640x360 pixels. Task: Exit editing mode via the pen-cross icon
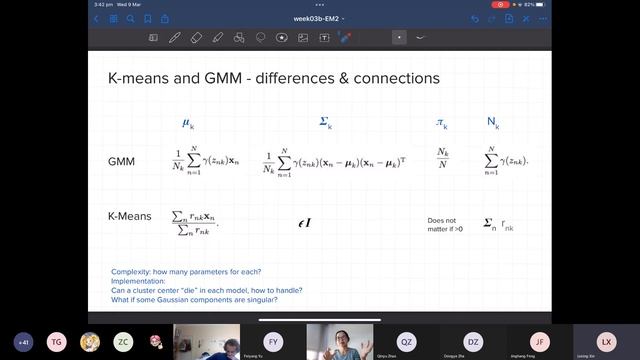[x=526, y=19]
